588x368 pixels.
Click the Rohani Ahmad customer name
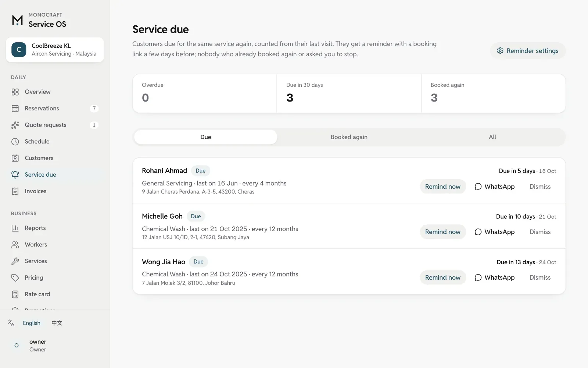(165, 171)
